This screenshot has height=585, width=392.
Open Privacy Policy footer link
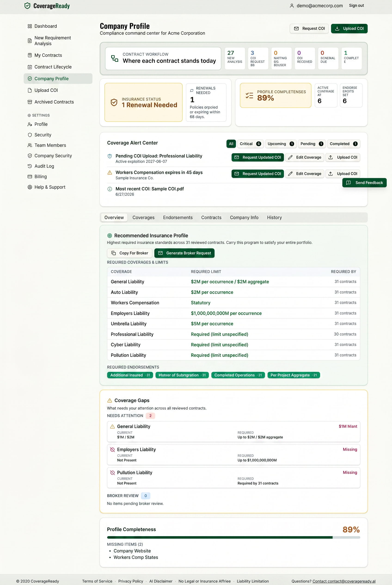tap(131, 581)
